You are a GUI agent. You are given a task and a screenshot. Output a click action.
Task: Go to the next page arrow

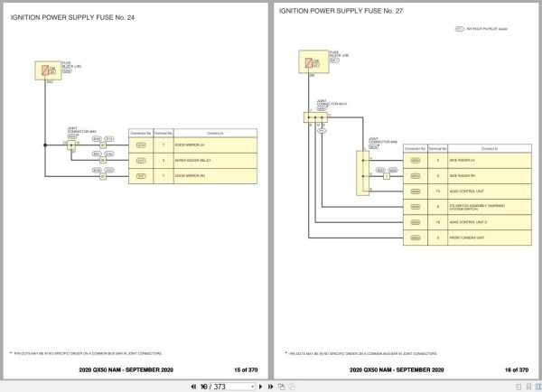tap(261, 387)
